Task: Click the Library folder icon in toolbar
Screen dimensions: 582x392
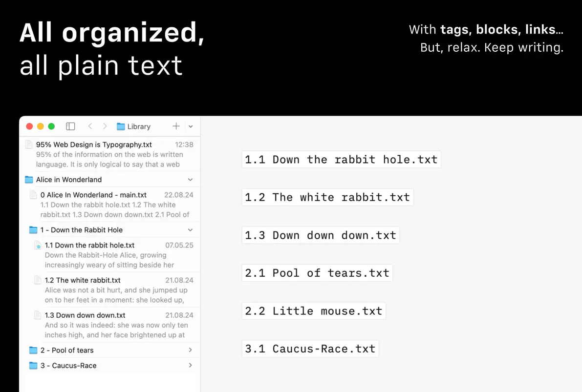Action: [121, 126]
